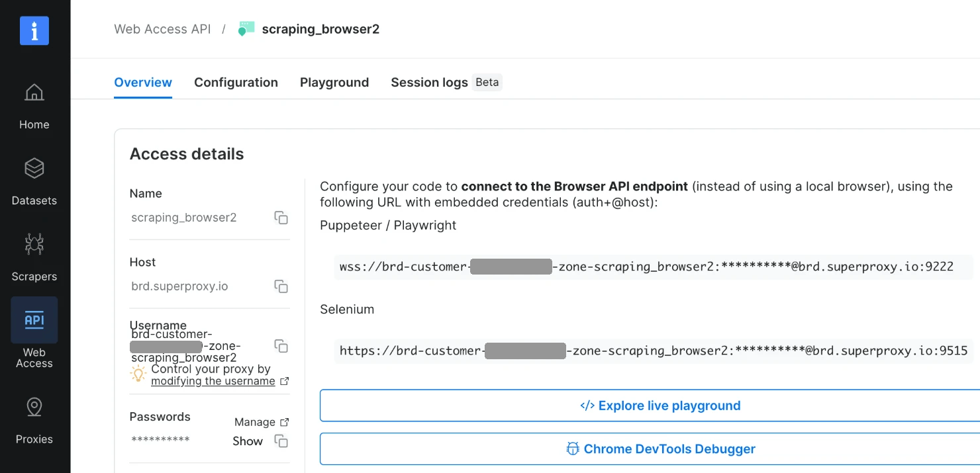Click the Beta badge
Viewport: 980px width, 473px height.
coord(487,82)
